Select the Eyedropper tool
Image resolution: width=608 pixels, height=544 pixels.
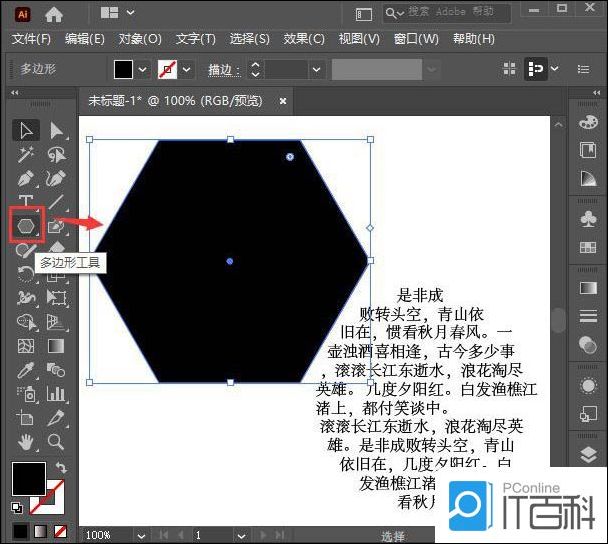26,370
